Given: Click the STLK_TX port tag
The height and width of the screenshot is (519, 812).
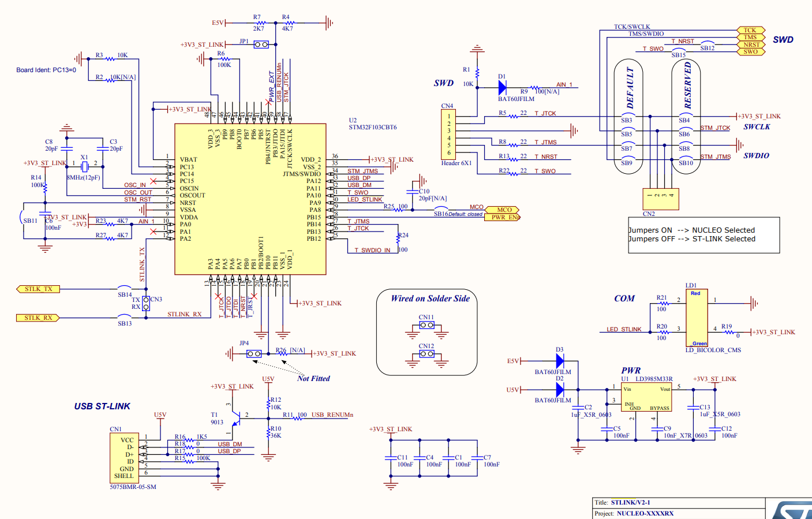Looking at the screenshot, I should pyautogui.click(x=38, y=289).
